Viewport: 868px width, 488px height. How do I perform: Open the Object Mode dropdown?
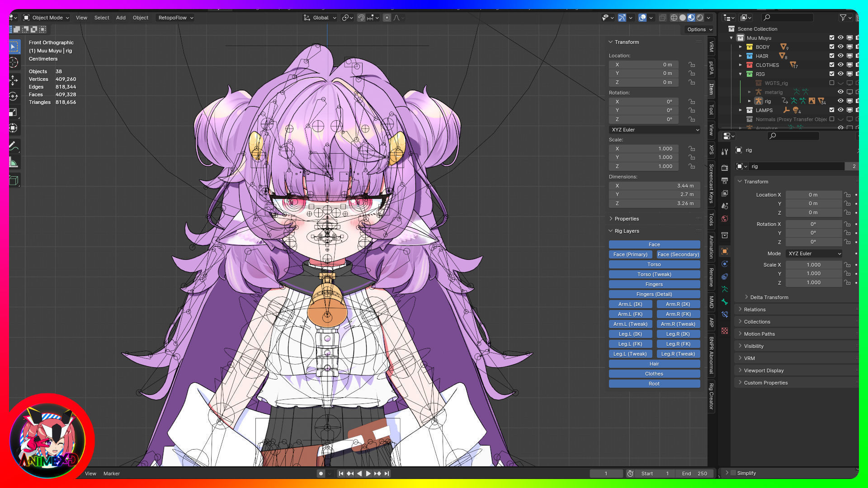click(x=46, y=18)
